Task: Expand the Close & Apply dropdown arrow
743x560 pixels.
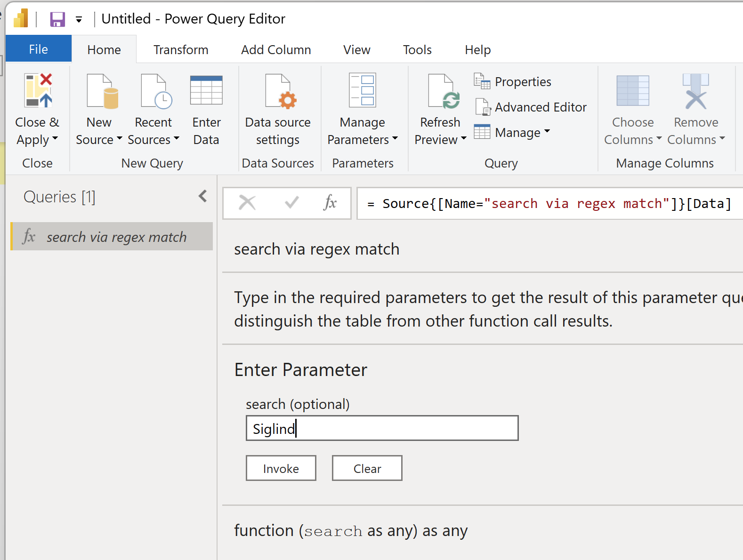Action: (x=55, y=139)
